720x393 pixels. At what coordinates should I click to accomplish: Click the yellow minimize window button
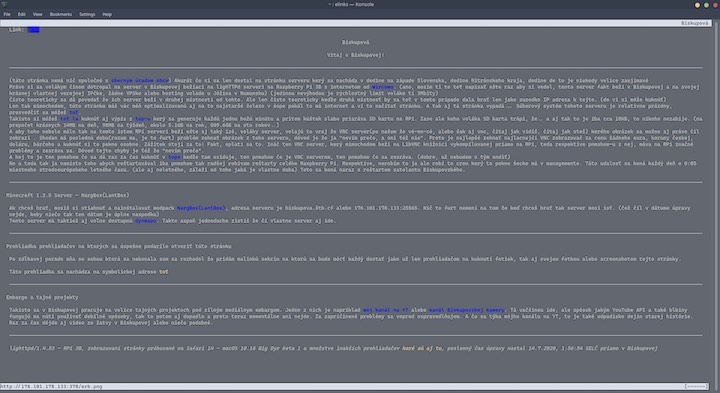click(697, 5)
